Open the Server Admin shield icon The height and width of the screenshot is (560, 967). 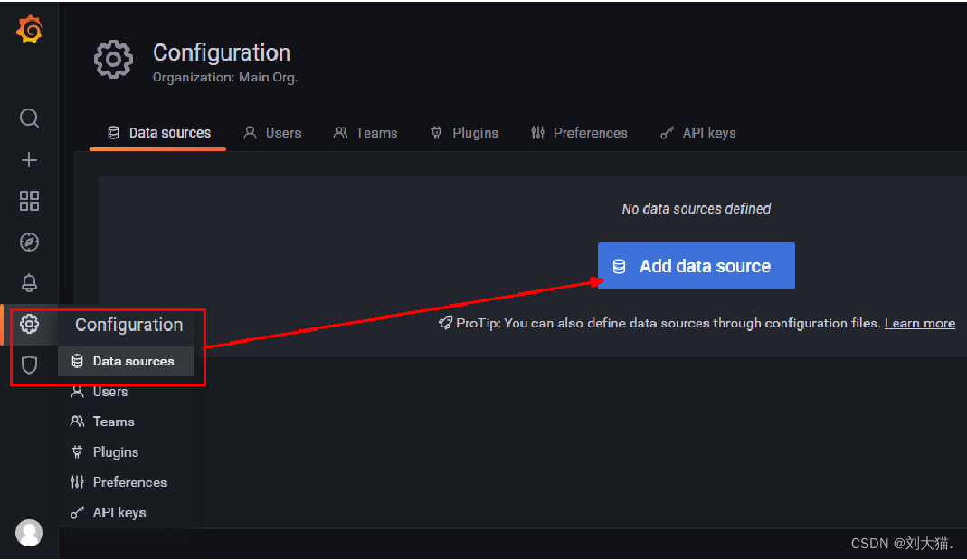(29, 365)
